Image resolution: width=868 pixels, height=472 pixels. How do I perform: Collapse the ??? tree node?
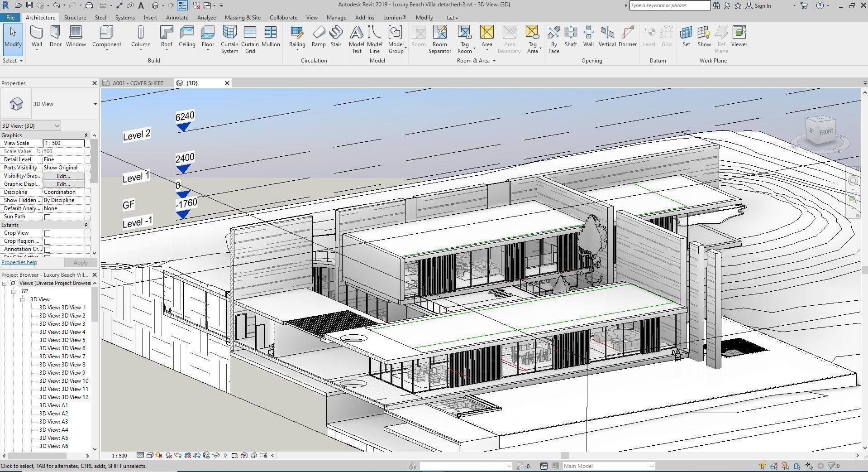pyautogui.click(x=14, y=292)
